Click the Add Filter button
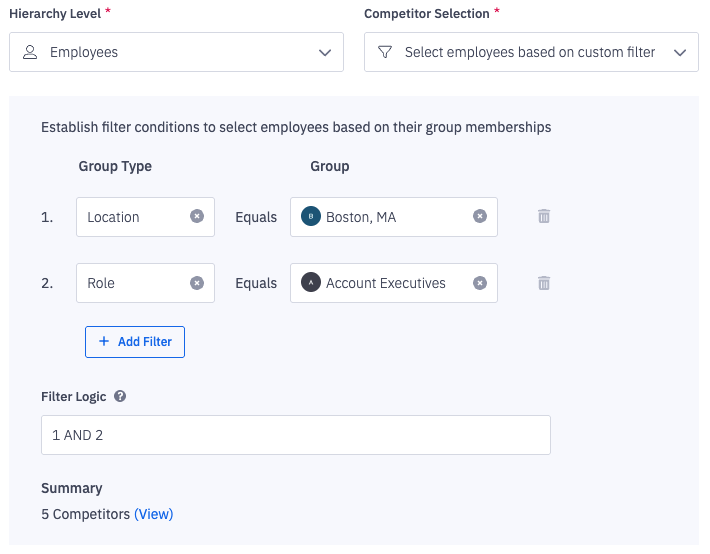Image resolution: width=710 pixels, height=554 pixels. click(x=135, y=341)
